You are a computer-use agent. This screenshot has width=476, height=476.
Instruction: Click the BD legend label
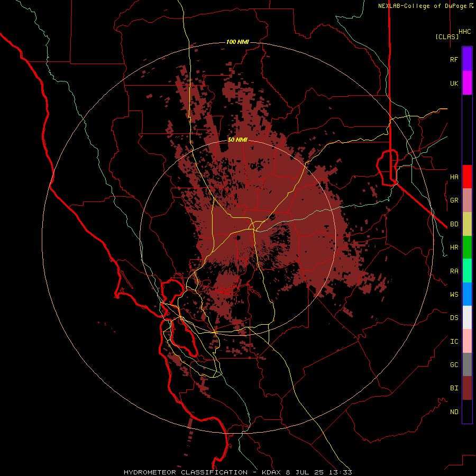(x=454, y=224)
